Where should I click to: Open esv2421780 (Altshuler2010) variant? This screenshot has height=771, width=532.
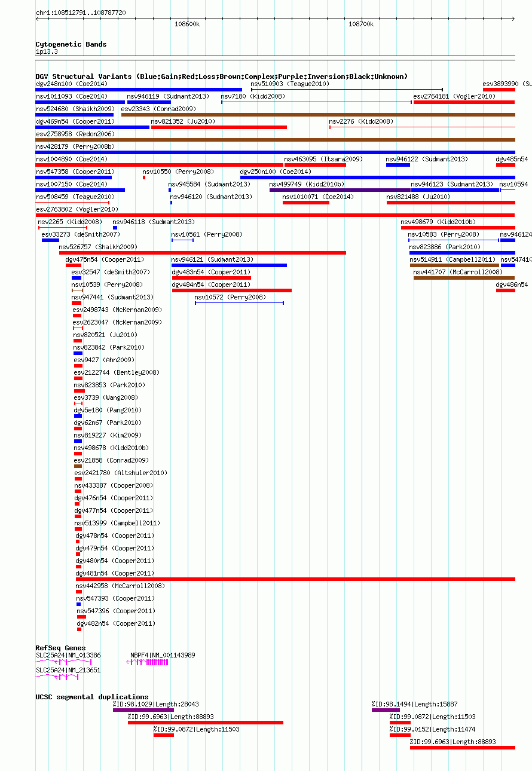[121, 473]
